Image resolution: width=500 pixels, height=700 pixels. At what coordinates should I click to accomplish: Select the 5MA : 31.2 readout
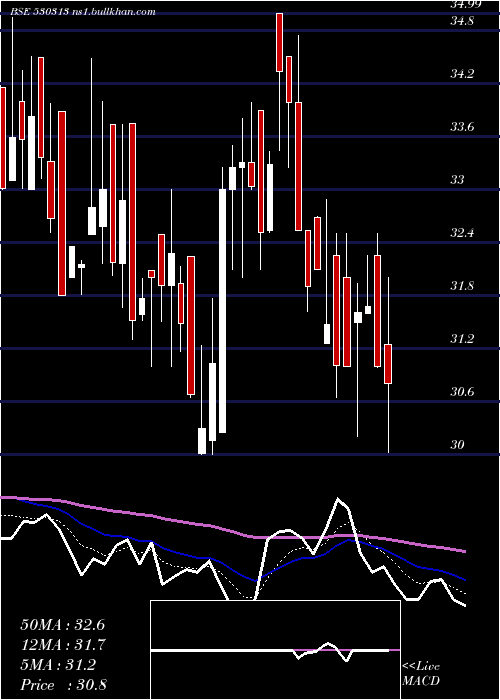pos(58,665)
